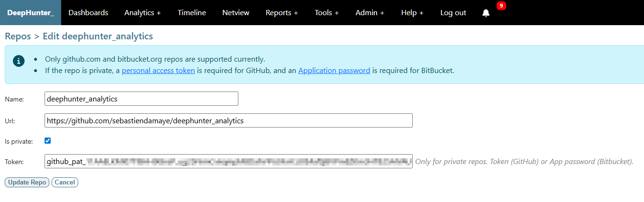Open the Dashboards menu item
The height and width of the screenshot is (202, 644).
tap(89, 13)
